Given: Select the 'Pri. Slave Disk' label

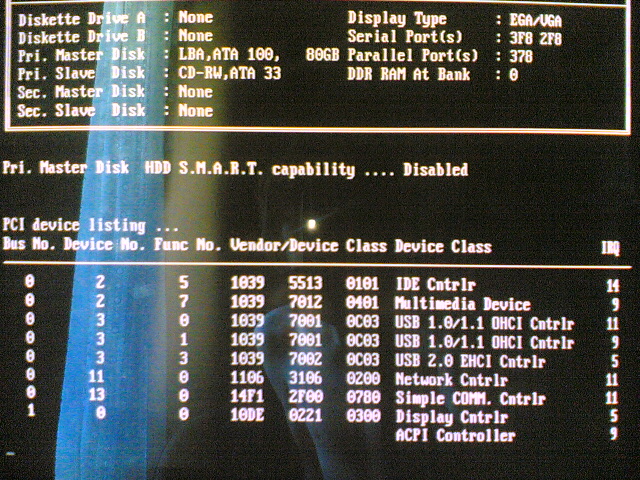Looking at the screenshot, I should tap(81, 73).
